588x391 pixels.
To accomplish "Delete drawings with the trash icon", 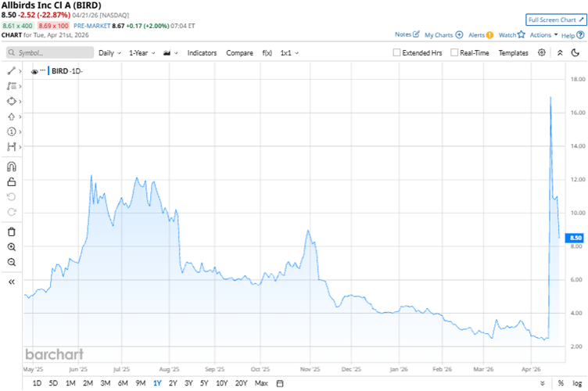I will pos(11,231).
